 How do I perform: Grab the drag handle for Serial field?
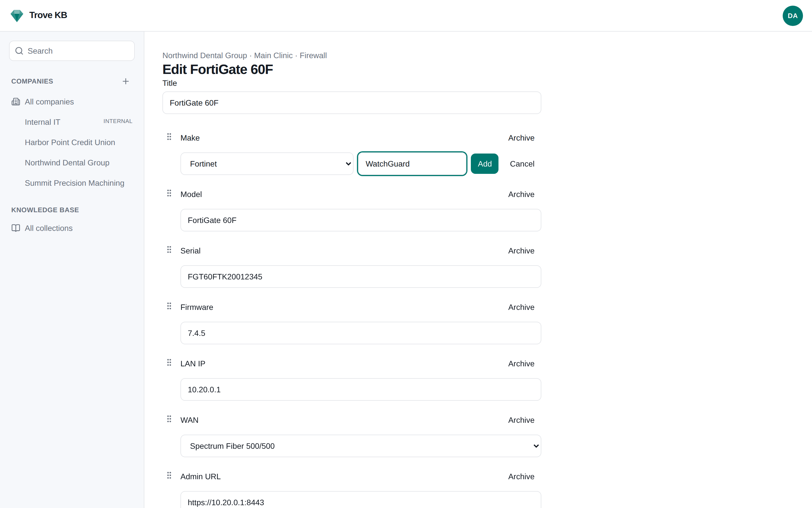pyautogui.click(x=169, y=250)
